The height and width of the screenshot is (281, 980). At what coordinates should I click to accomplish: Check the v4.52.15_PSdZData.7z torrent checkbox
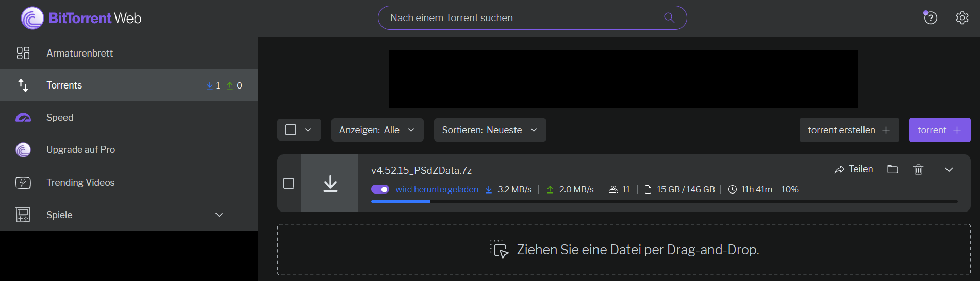pos(289,183)
